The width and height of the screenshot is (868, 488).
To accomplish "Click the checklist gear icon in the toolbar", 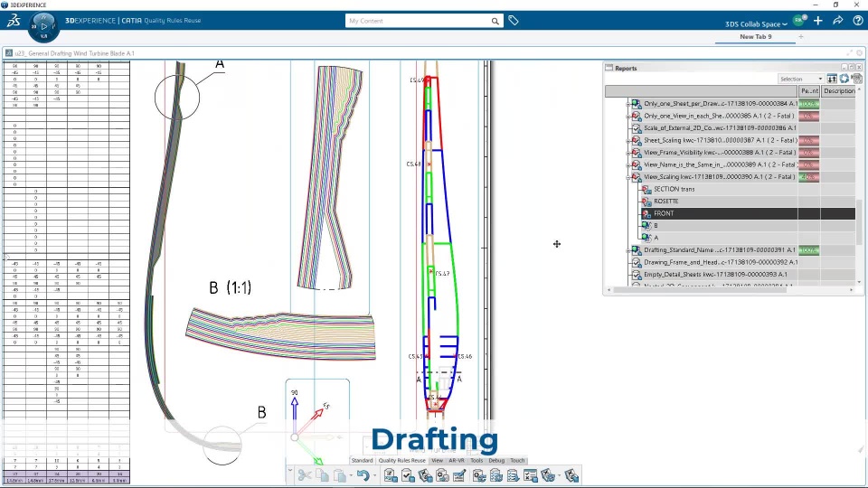I will [496, 475].
